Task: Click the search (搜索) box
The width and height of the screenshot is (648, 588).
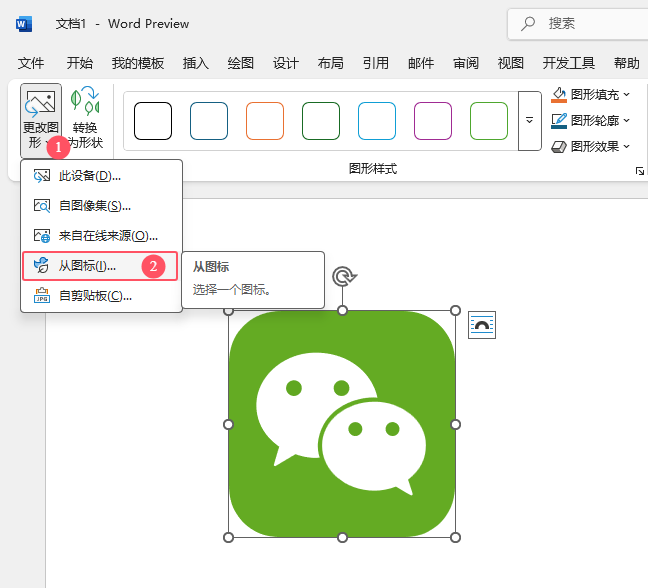Action: 578,24
